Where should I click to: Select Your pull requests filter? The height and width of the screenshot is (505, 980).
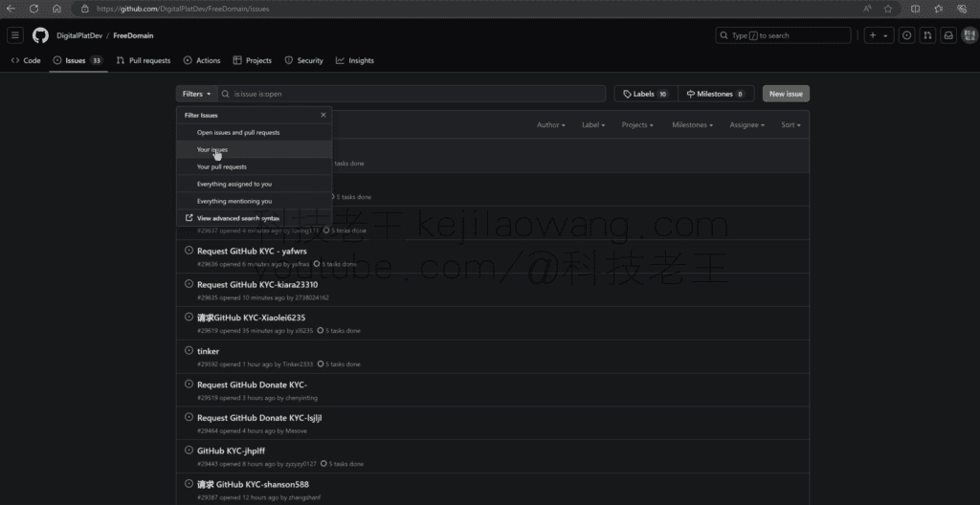(254, 166)
